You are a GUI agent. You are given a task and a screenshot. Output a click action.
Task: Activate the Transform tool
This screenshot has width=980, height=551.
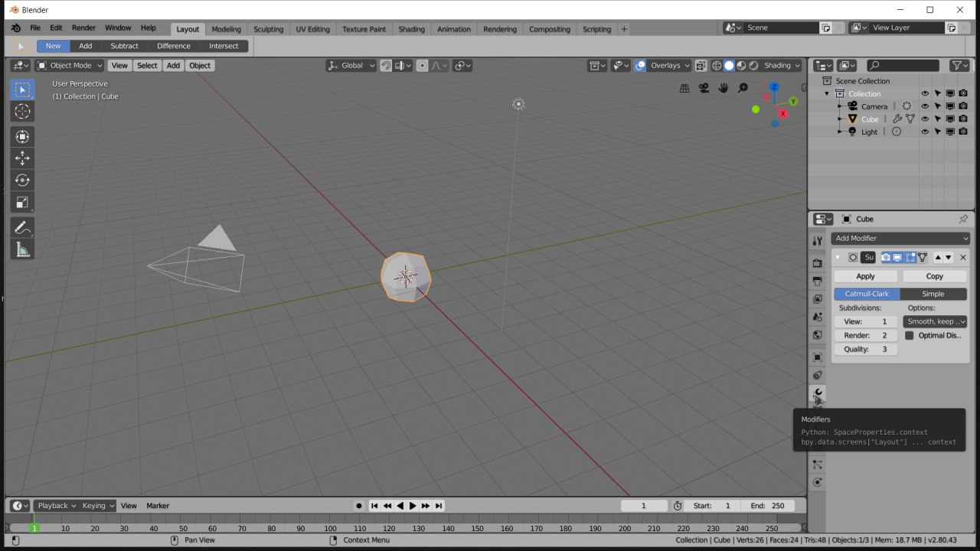22,136
